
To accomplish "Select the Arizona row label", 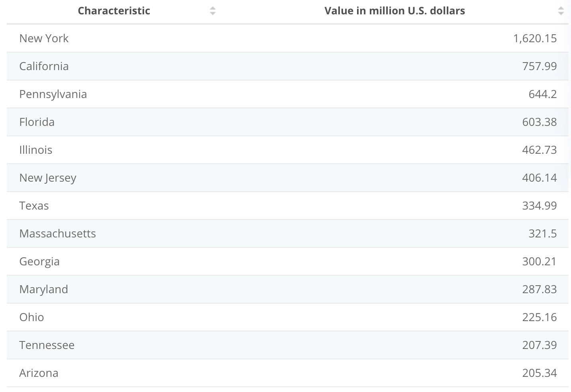I will [39, 373].
